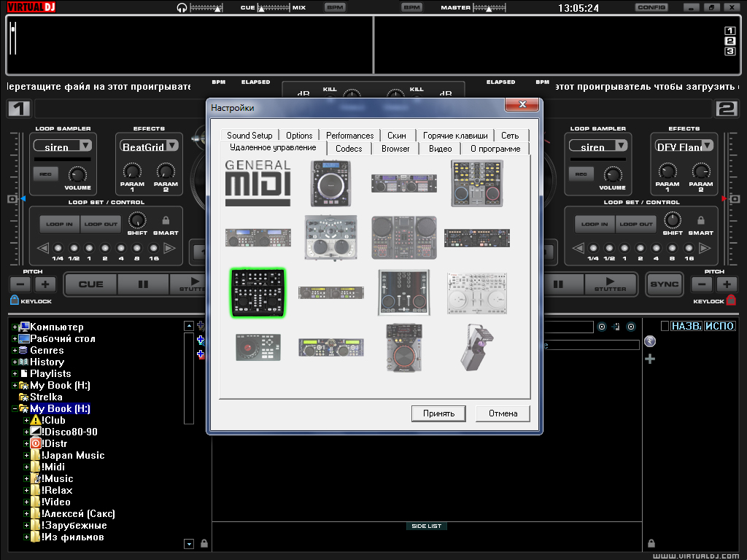Open the Sound Setup tab
Screen dimensions: 747x560
[249, 135]
